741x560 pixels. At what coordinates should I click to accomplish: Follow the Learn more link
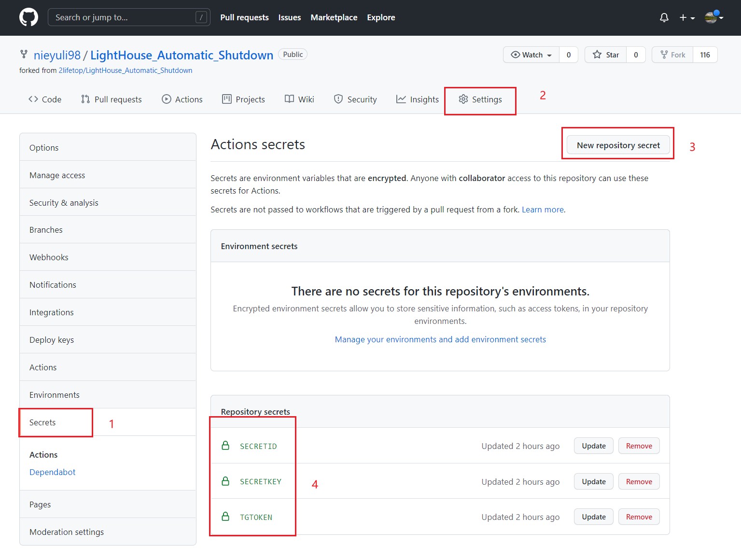click(543, 210)
